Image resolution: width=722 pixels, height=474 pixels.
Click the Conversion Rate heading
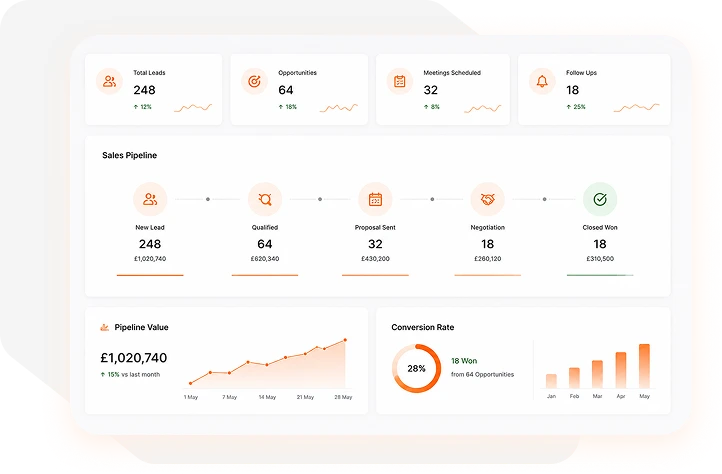point(422,327)
